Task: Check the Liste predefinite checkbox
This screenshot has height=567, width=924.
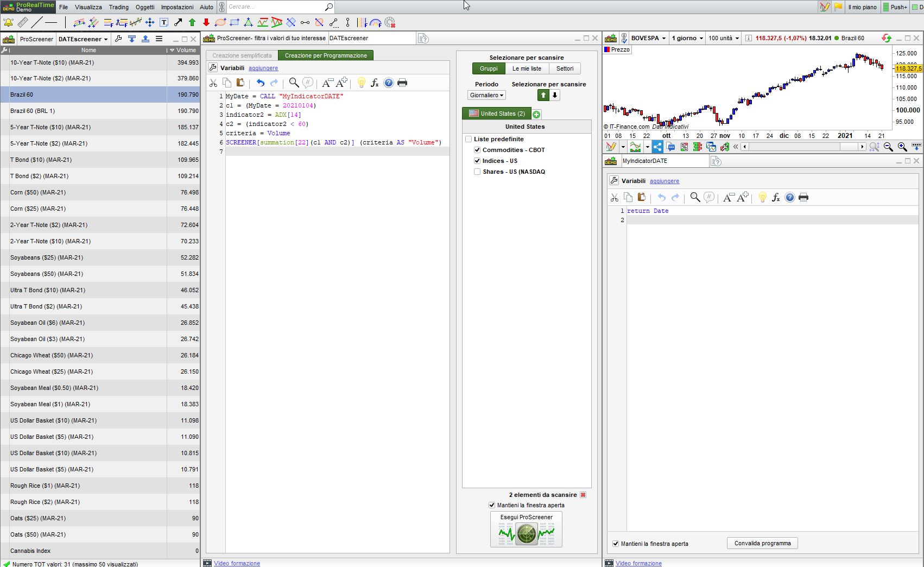Action: [x=469, y=139]
